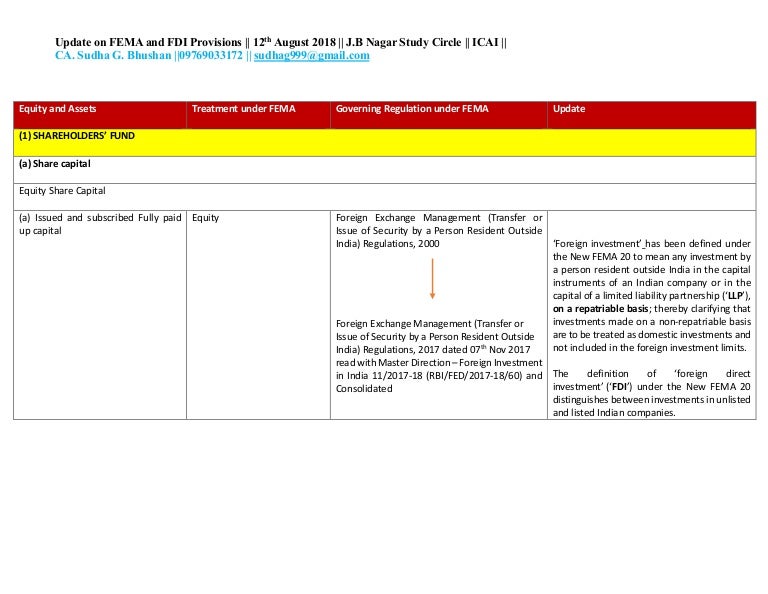
Task: Click the 'Equity and Assets' column header
Action: (58, 108)
